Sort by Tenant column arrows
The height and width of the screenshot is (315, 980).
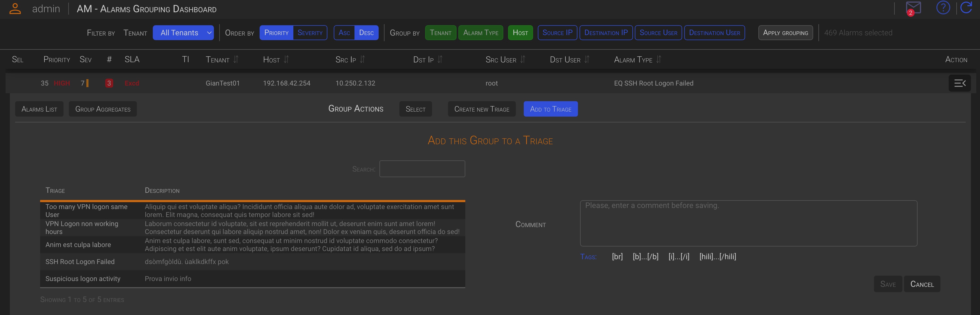(236, 59)
